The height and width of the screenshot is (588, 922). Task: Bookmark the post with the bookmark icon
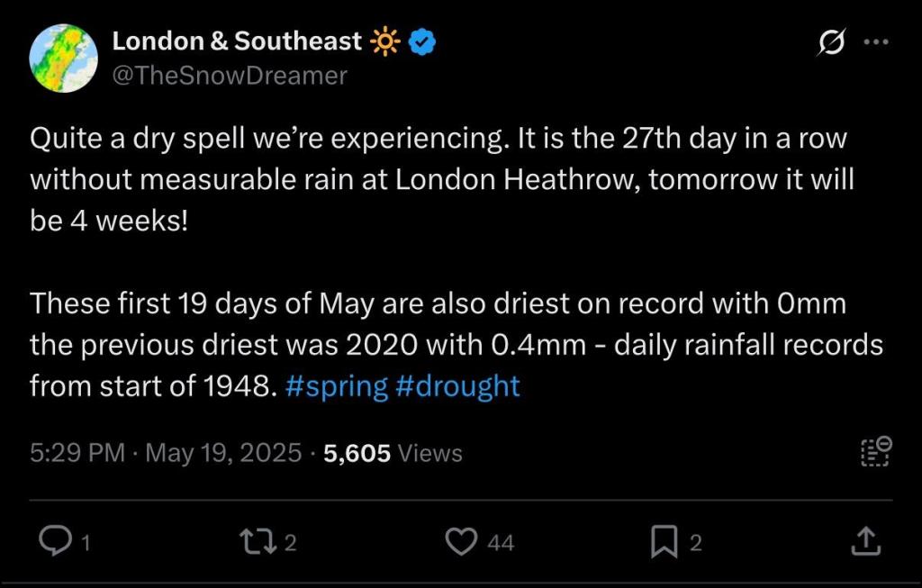[664, 540]
